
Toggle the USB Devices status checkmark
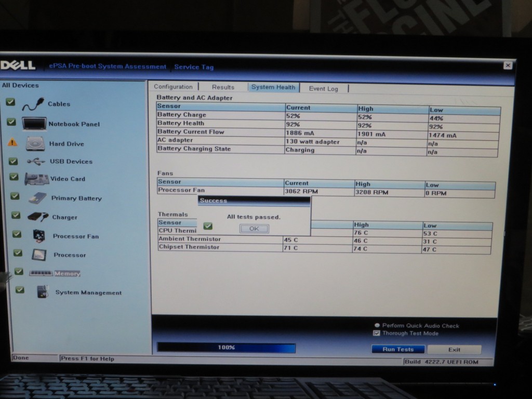click(x=13, y=161)
